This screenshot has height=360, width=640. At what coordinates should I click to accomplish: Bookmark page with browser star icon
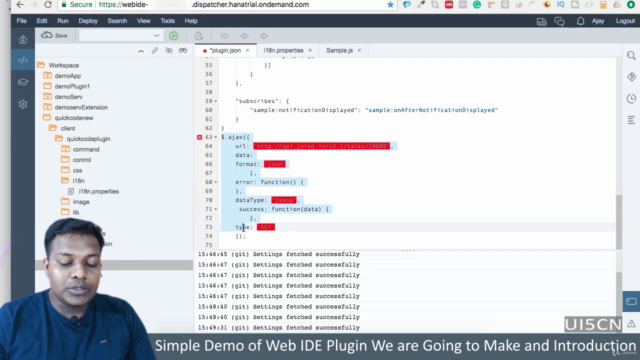pyautogui.click(x=390, y=5)
